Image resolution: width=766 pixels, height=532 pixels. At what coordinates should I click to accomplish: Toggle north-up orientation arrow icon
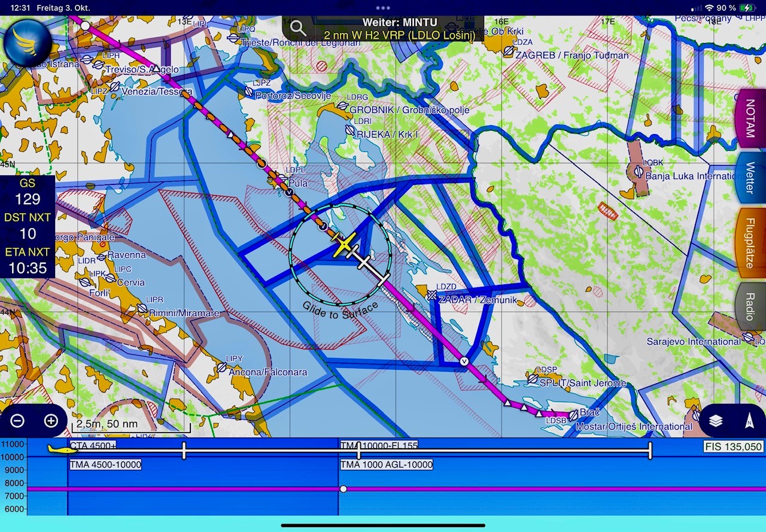point(749,421)
